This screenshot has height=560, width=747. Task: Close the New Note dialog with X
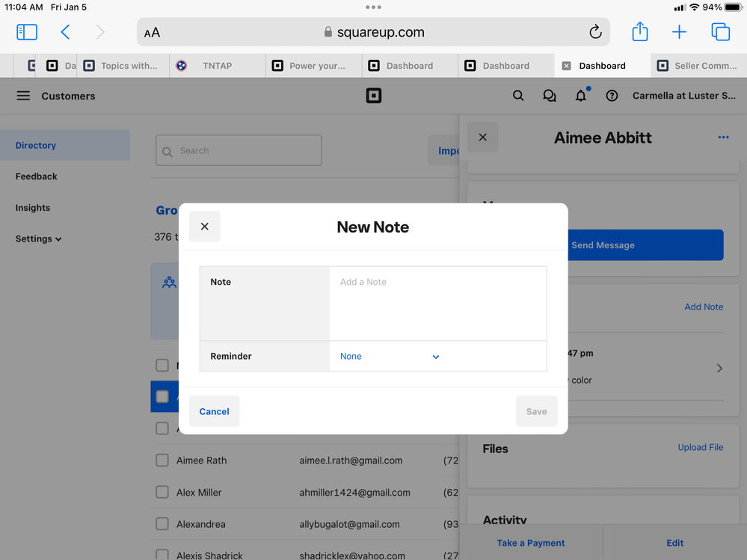click(204, 227)
